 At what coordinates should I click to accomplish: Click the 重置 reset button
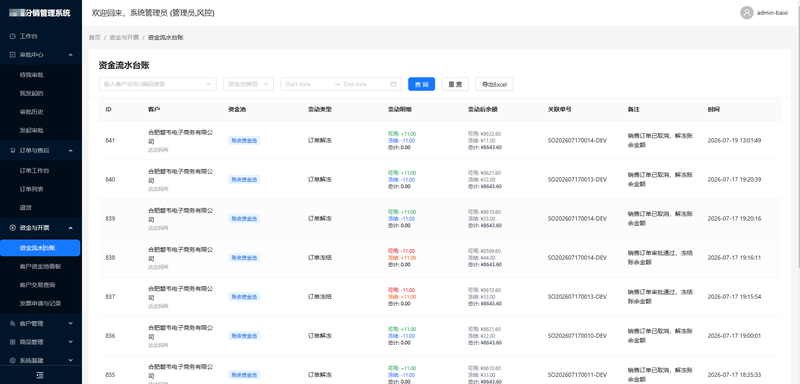pyautogui.click(x=455, y=84)
